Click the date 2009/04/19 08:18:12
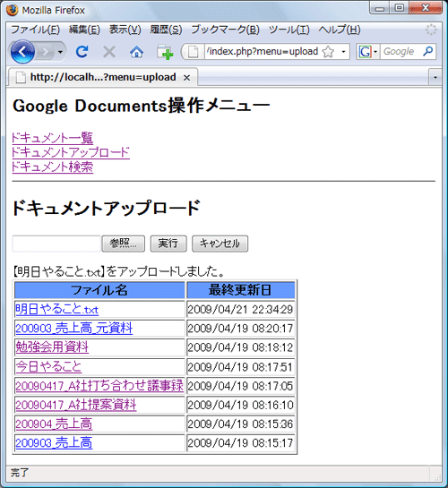 [240, 347]
